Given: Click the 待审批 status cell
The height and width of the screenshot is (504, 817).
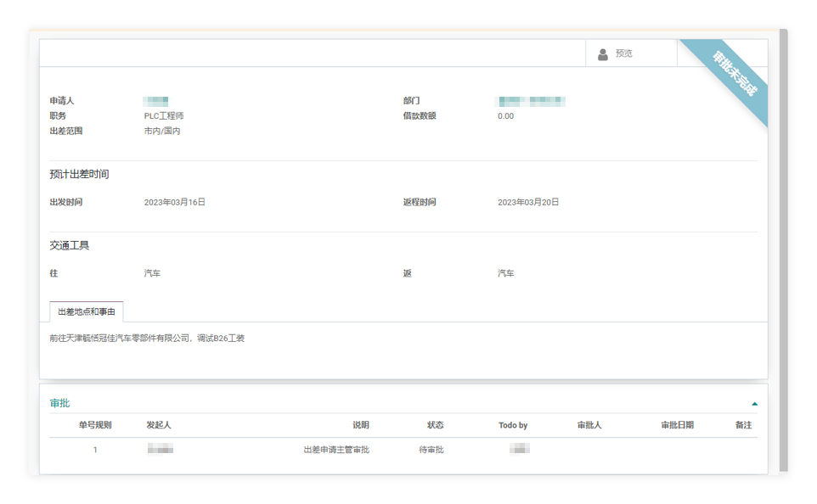Looking at the screenshot, I should click(431, 450).
